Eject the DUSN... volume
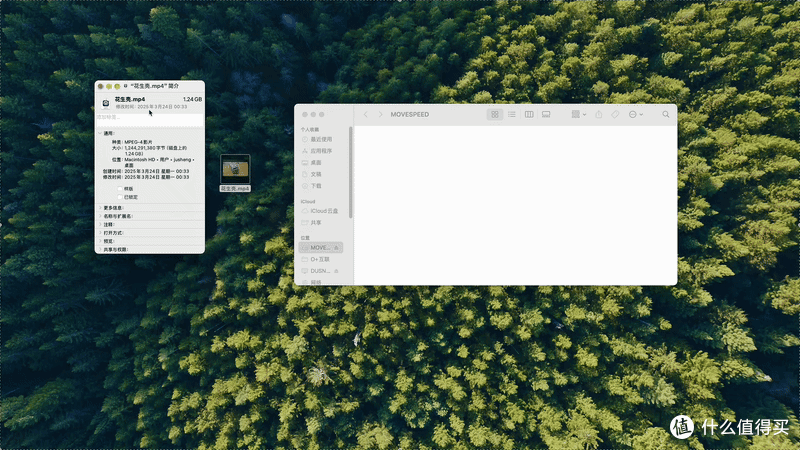 pos(336,271)
